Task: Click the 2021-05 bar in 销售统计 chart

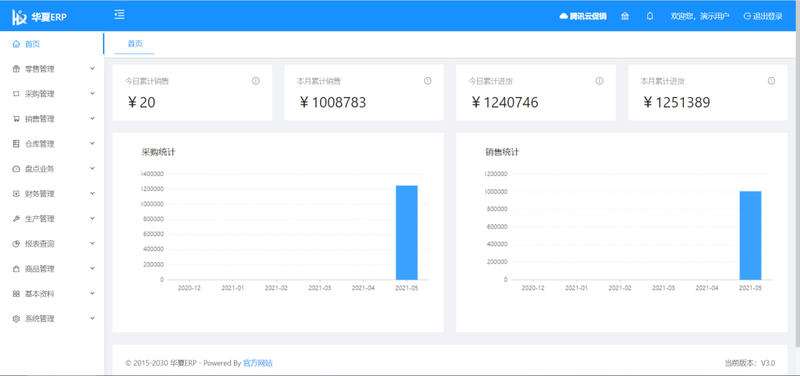Action: pos(751,235)
